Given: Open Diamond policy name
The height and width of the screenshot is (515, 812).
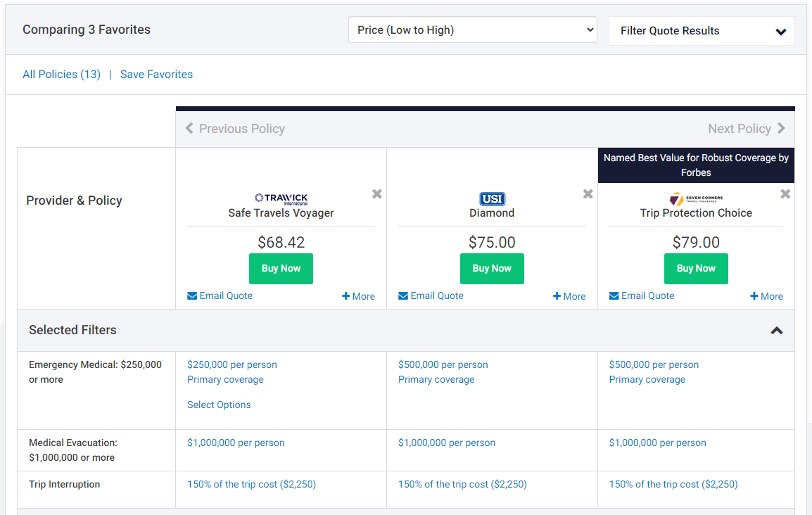Looking at the screenshot, I should tap(492, 213).
